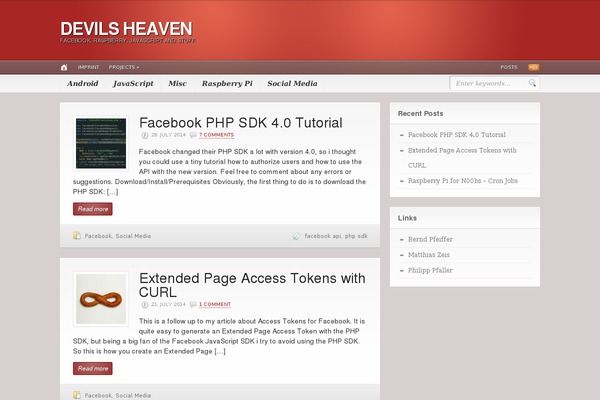
Task: Open the Matthias Zeis link
Action: coord(429,255)
